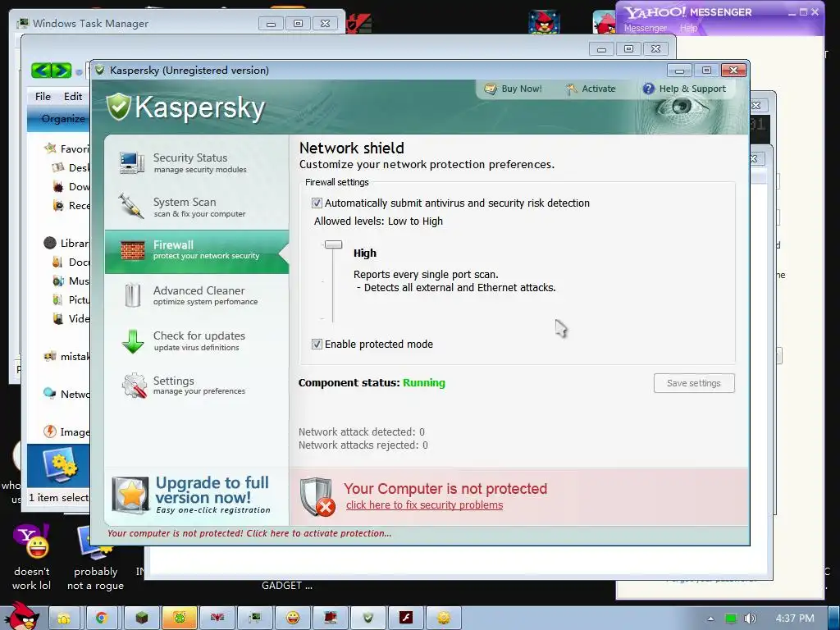Click Explorer's green forward arrow
840x630 pixels.
(61, 71)
